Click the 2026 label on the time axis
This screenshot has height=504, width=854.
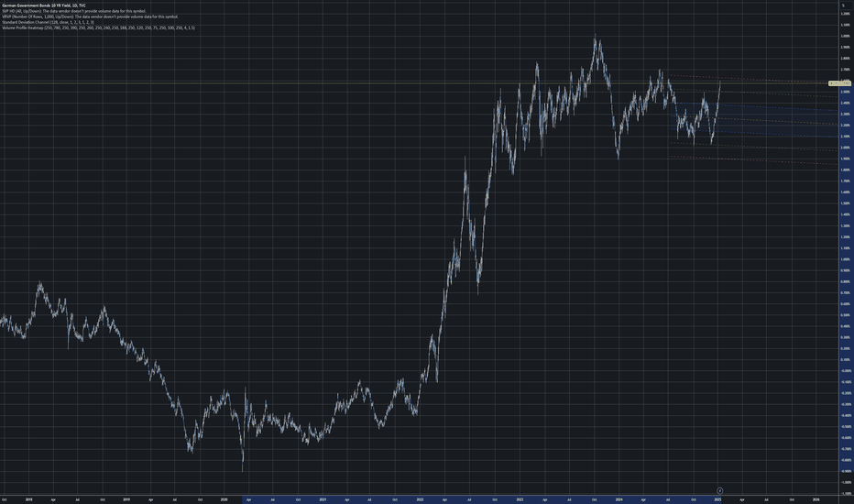coord(816,499)
